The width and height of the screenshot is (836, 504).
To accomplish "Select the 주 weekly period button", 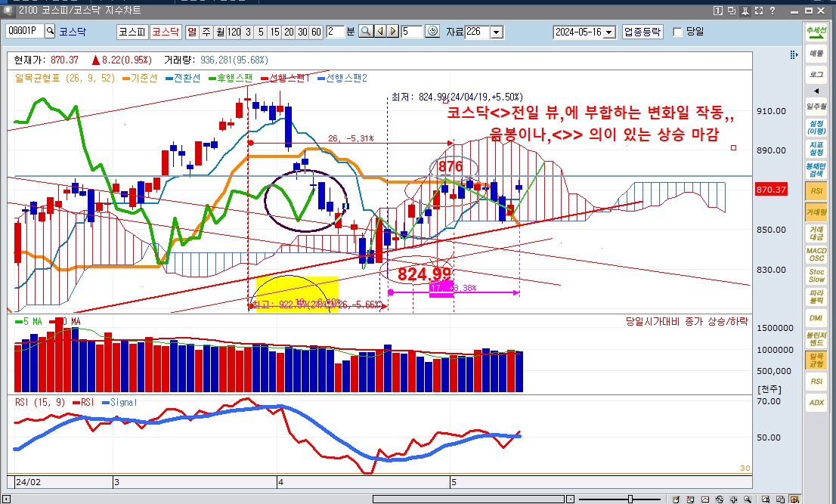I will click(x=206, y=32).
